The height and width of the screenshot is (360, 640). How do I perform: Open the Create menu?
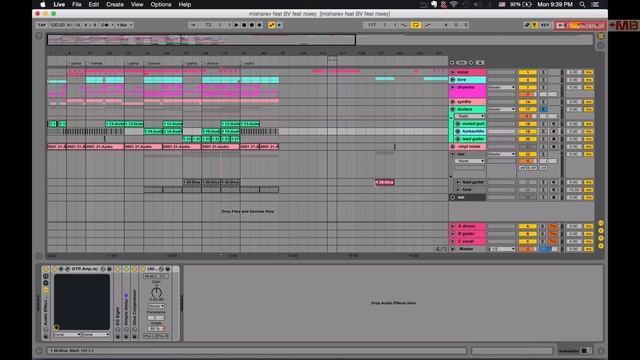(x=115, y=4)
